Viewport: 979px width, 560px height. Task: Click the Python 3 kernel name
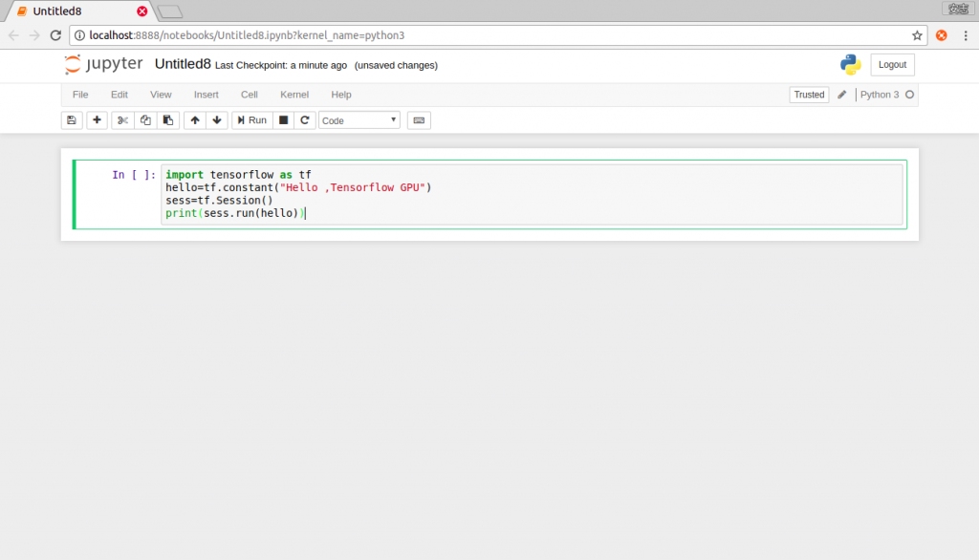coord(880,95)
